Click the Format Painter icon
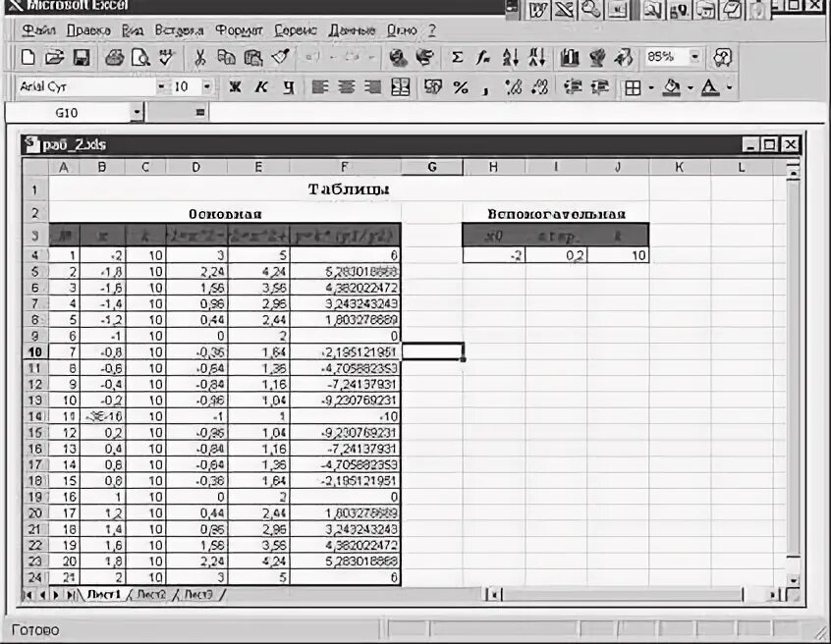 coord(281,59)
